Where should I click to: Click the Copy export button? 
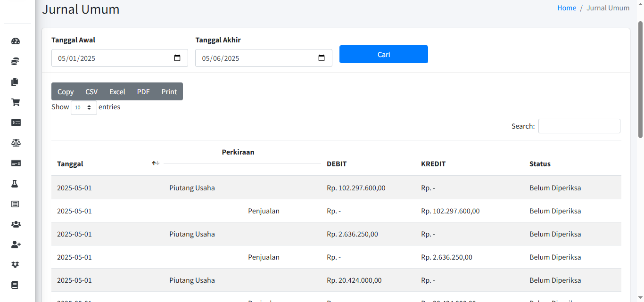coord(66,92)
